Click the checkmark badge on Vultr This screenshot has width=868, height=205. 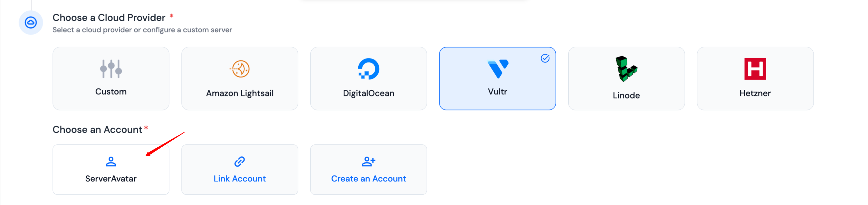pos(545,58)
